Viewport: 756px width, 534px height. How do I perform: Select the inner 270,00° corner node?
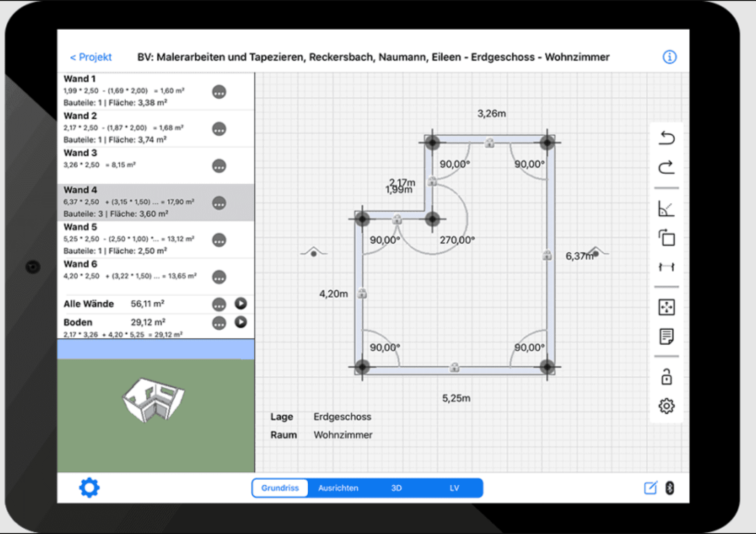click(432, 219)
